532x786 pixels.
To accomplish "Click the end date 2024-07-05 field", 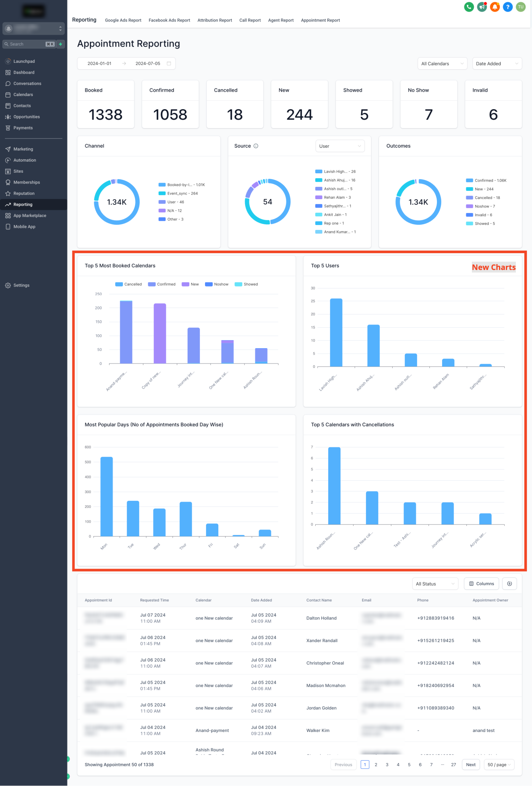I will (148, 64).
